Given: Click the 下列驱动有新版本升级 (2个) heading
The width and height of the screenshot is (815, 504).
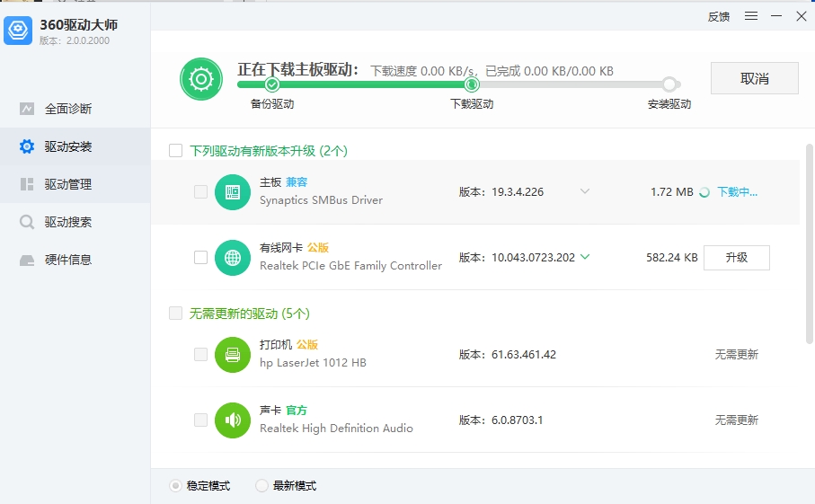Looking at the screenshot, I should (x=269, y=151).
